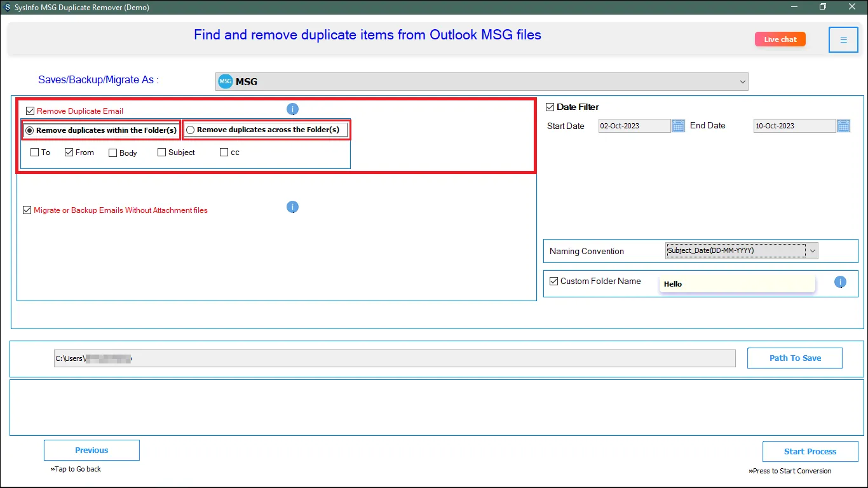Click info icon beside Remove Duplicate Email
868x488 pixels.
point(292,109)
